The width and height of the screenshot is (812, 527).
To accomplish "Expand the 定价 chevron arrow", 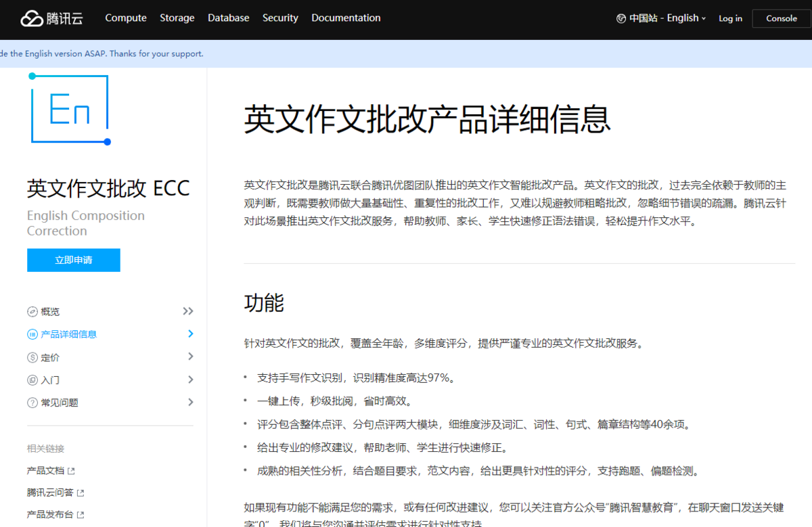I will pyautogui.click(x=190, y=357).
